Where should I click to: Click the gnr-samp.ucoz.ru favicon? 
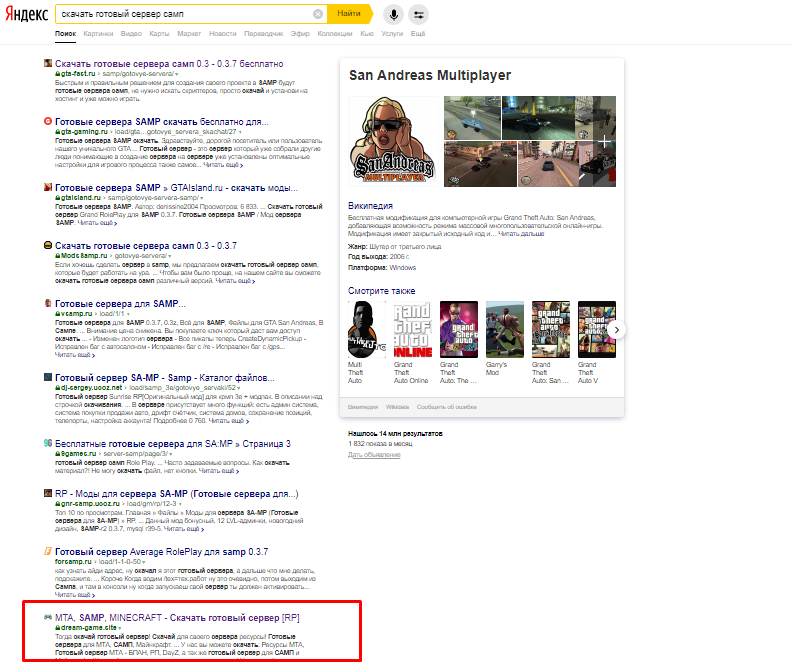pyautogui.click(x=48, y=493)
